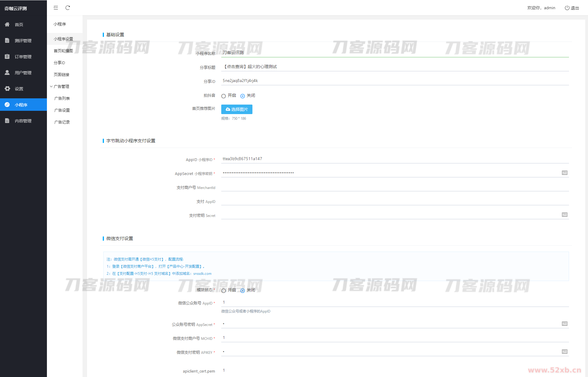The height and width of the screenshot is (377, 588).
Task: Open 订单管理 in the sidebar
Action: pos(23,57)
